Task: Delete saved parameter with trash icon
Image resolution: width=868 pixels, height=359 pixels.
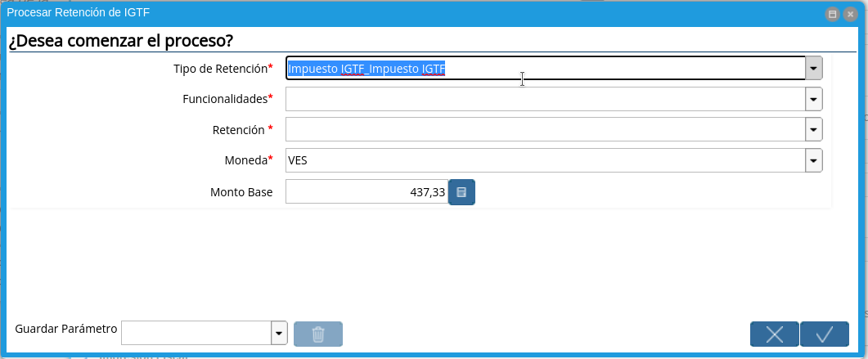Action: tap(317, 334)
